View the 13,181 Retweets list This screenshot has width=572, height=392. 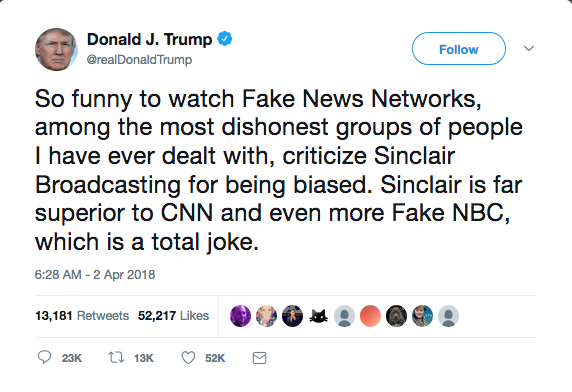82,315
